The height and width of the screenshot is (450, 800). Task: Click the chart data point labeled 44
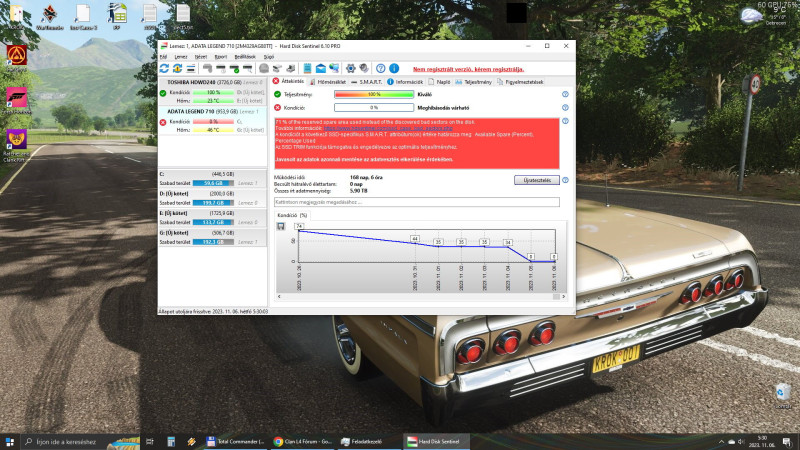pos(415,239)
